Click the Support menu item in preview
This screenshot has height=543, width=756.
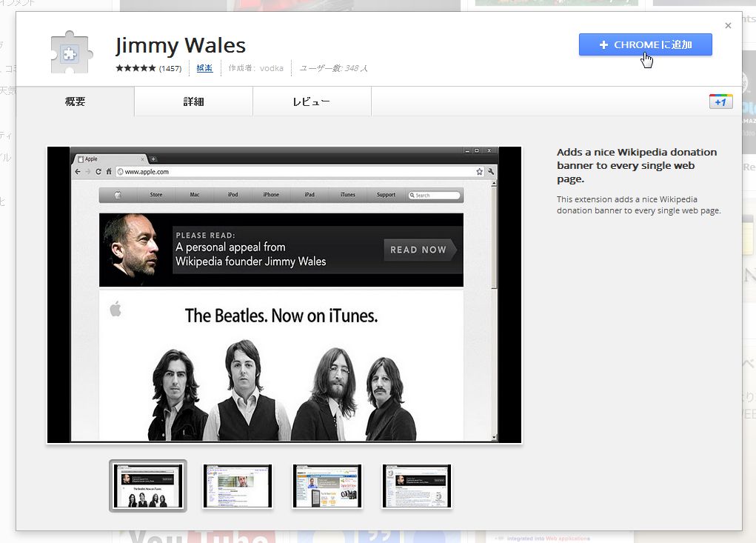386,195
